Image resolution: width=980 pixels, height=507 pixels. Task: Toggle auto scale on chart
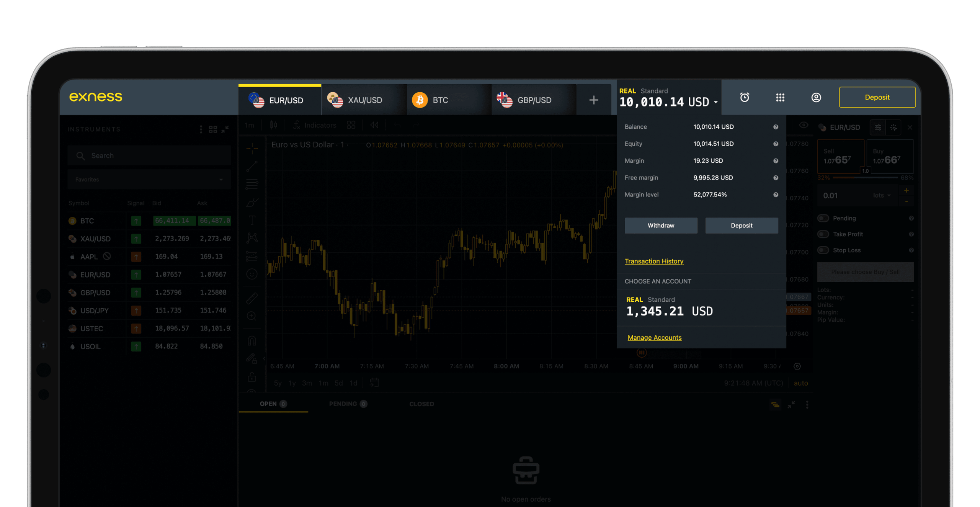pos(800,383)
